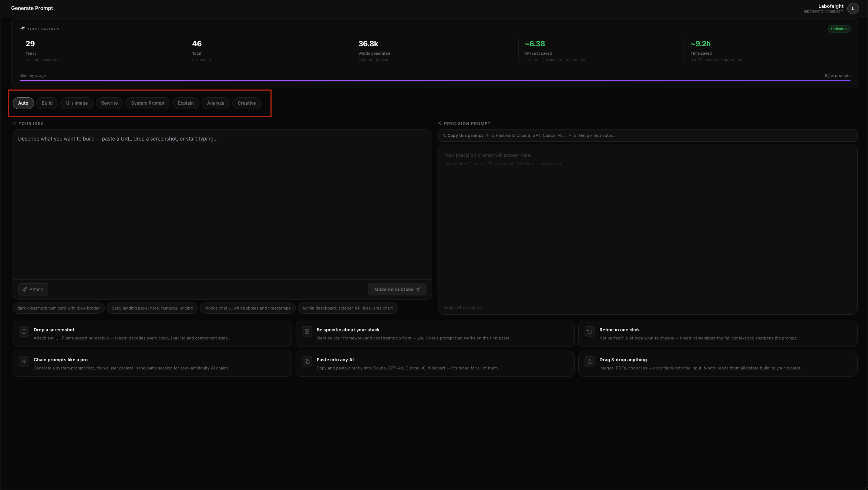Click the Monthly usage progress bar

(x=435, y=81)
